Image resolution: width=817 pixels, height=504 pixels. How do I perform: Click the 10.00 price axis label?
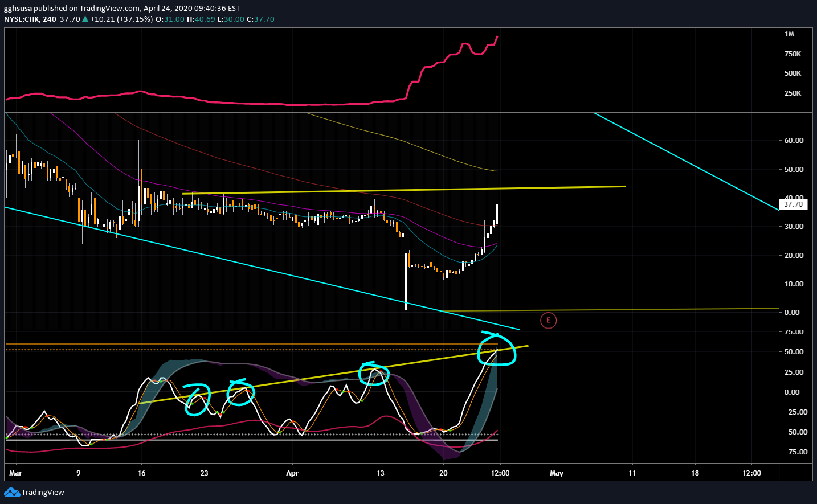pyautogui.click(x=794, y=284)
